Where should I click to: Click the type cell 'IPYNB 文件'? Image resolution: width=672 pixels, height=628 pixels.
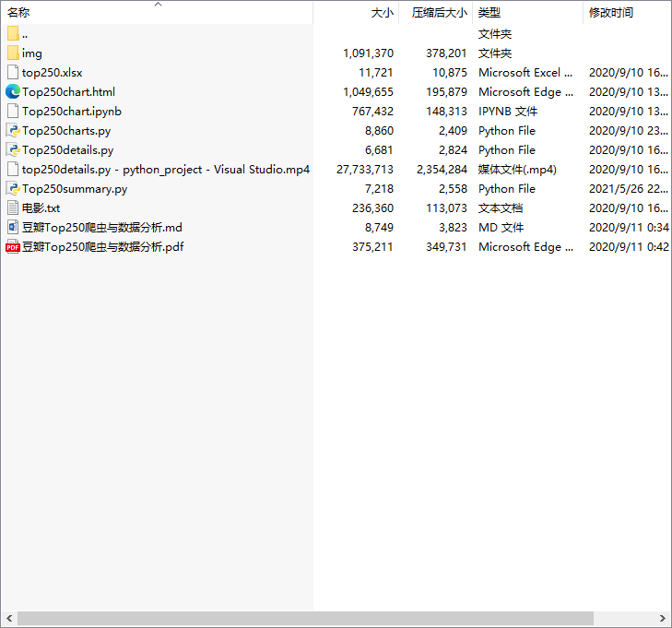click(x=508, y=111)
